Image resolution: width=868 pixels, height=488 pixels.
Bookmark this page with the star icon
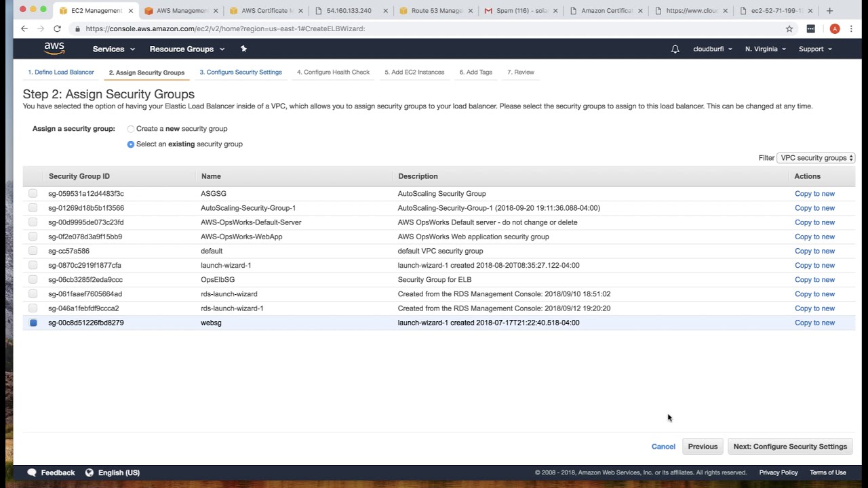(x=789, y=28)
